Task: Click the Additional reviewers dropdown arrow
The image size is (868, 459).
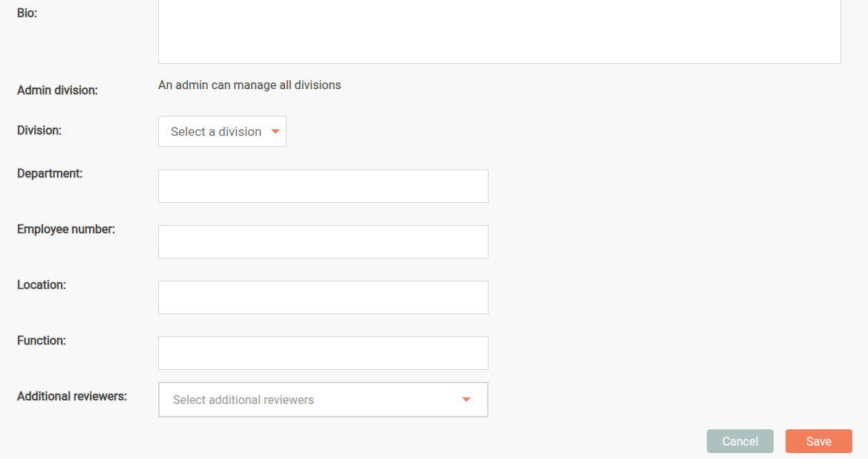Action: (466, 400)
